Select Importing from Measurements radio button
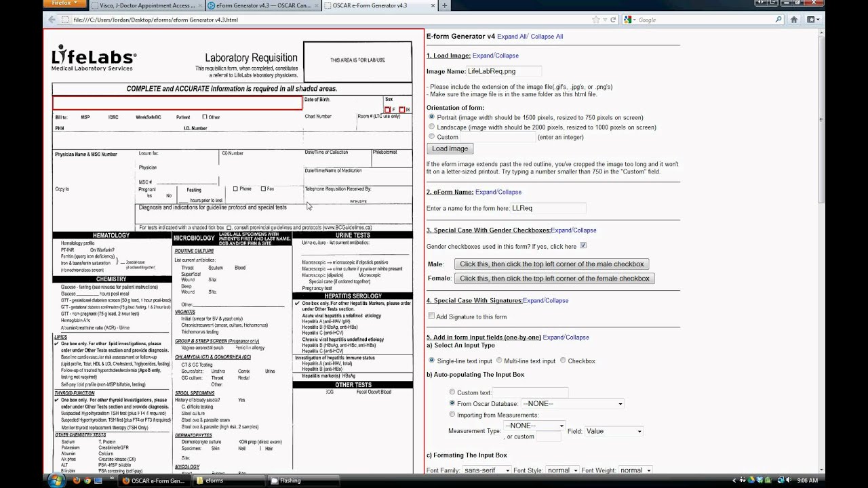Screen dimensions: 868x488 coord(452,413)
